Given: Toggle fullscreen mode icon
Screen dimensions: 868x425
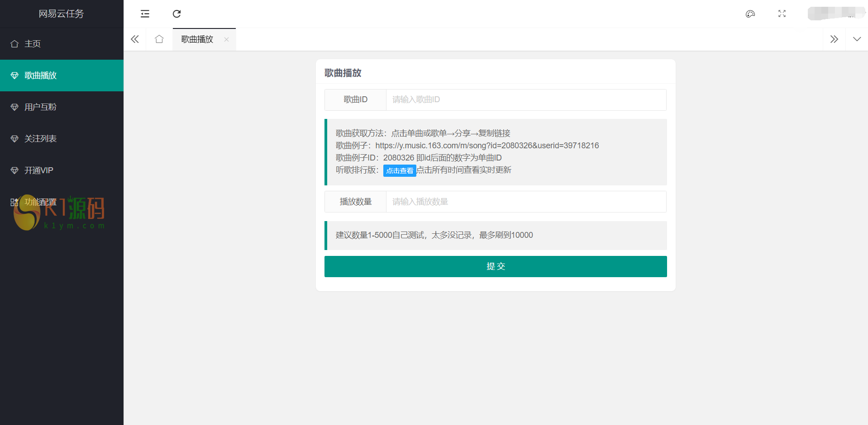Looking at the screenshot, I should pyautogui.click(x=782, y=14).
